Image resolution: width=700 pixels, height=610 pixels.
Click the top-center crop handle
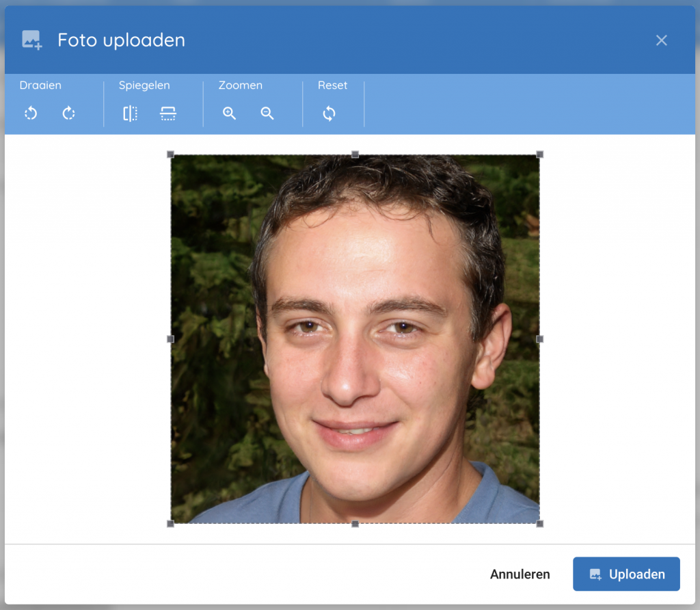[x=355, y=155]
